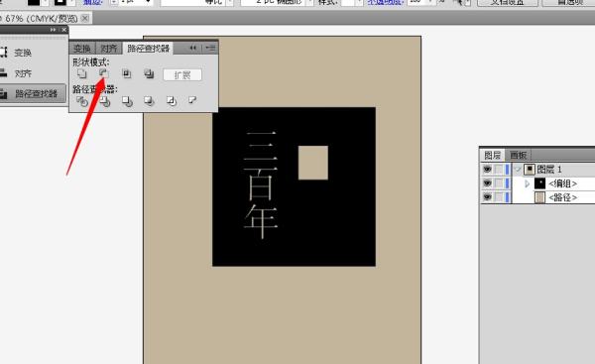Open the Pathfinder panel options menu
This screenshot has height=364, width=595.
tap(210, 48)
